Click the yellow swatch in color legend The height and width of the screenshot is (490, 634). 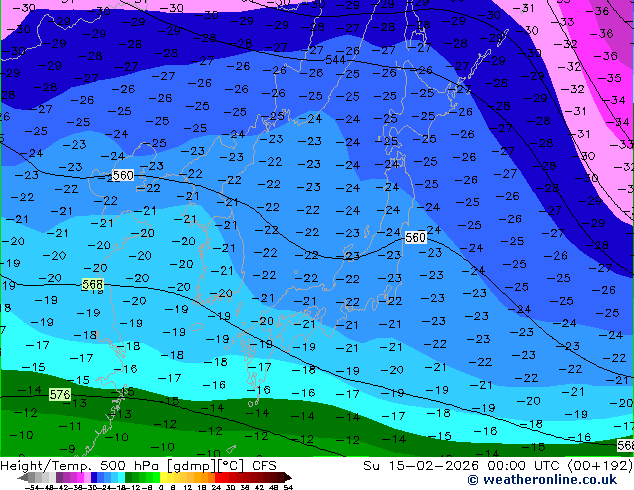[164, 477]
